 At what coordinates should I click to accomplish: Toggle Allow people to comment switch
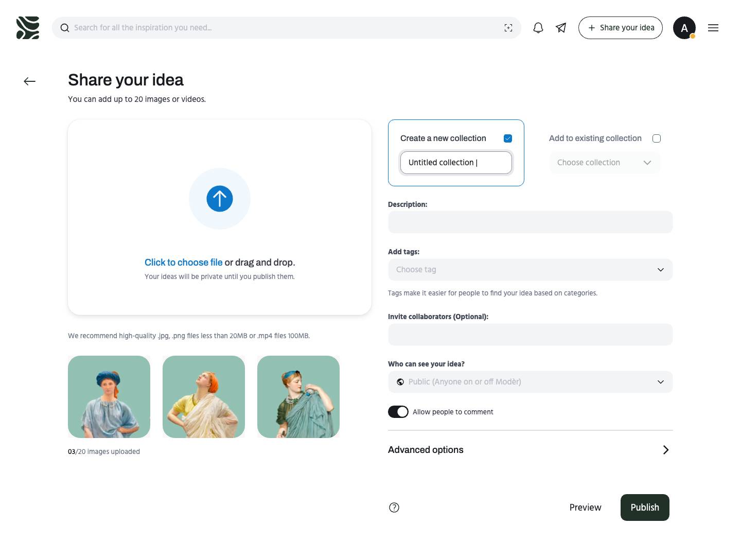pos(398,412)
